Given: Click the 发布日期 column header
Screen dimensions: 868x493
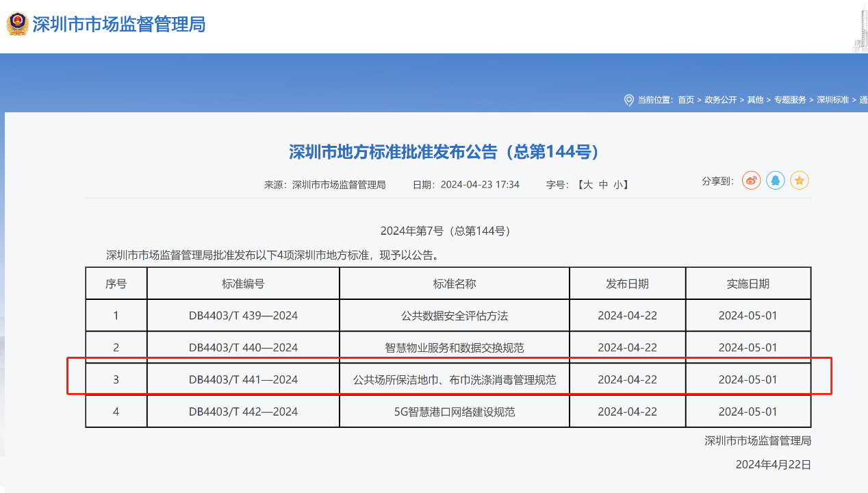Looking at the screenshot, I should coord(627,283).
